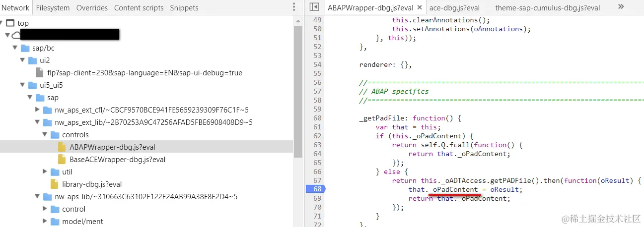644x227 pixels.
Task: Click the BaseACEWrapper-dbg.js file icon
Action: point(62,160)
